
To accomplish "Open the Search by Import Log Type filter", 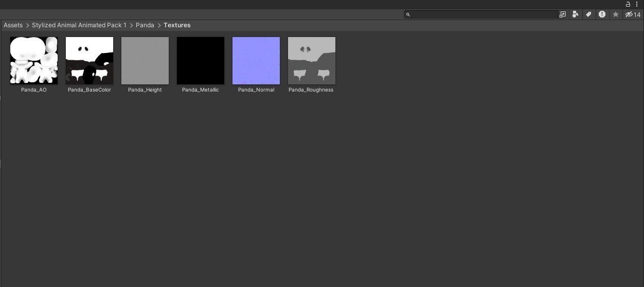I will [602, 14].
